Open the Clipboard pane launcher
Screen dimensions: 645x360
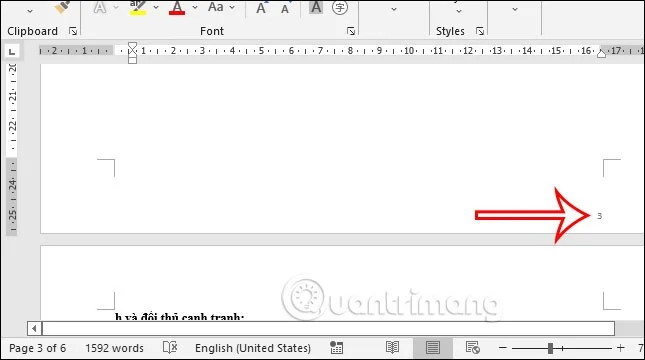point(73,31)
